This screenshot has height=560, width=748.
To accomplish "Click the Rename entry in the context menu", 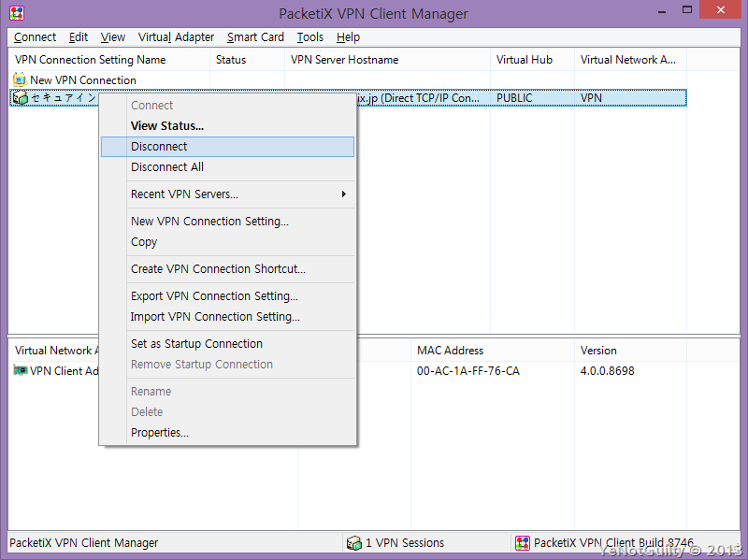I will pyautogui.click(x=227, y=392).
